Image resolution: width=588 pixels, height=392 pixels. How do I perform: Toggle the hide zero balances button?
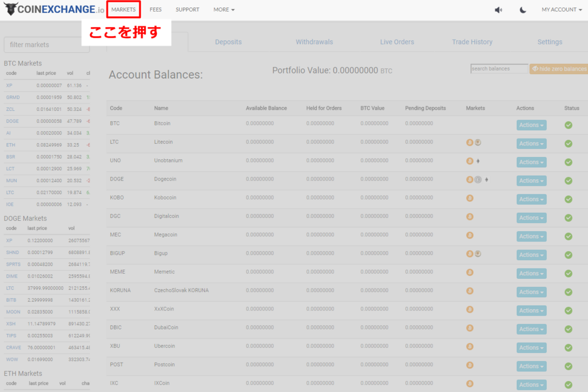(x=559, y=69)
